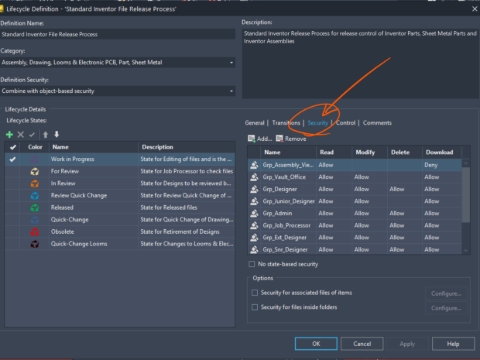Open the Download permission cell for Grp_Admin
Viewport: 480px width, 360px height.
(442, 213)
